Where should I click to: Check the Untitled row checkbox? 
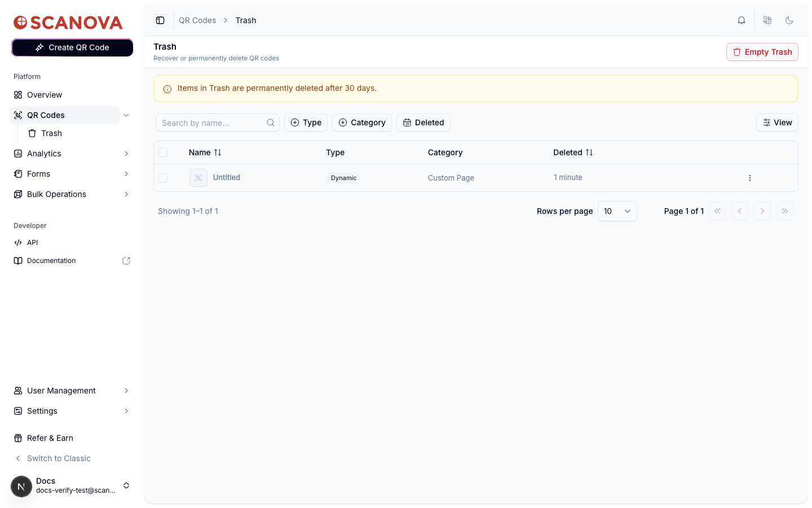(163, 178)
